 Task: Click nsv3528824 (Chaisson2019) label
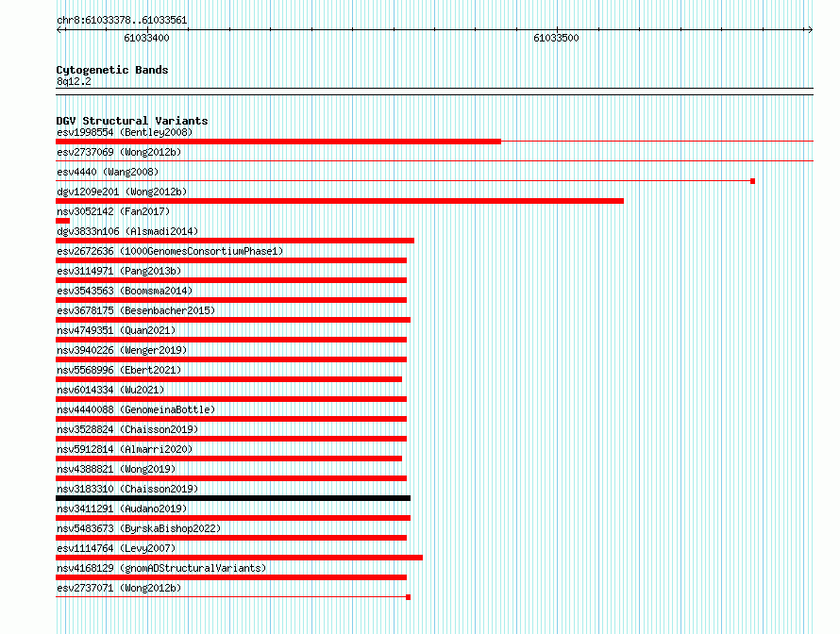[x=127, y=429]
